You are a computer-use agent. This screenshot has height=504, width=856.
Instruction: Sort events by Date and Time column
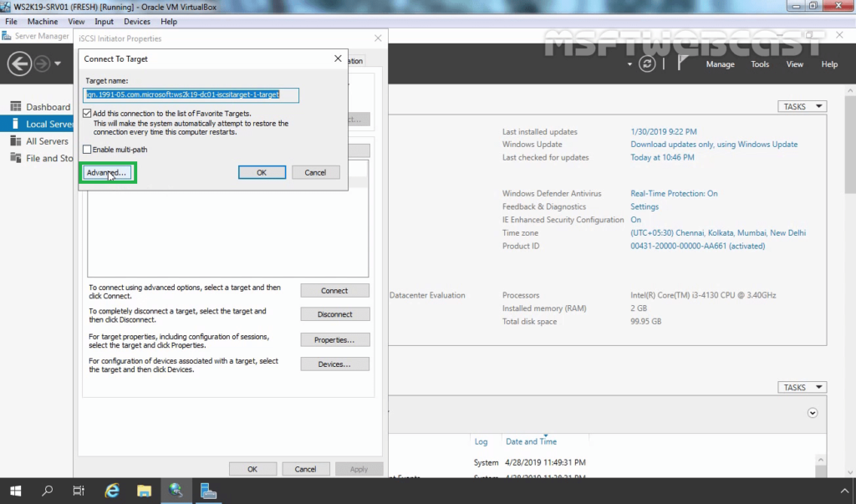531,441
